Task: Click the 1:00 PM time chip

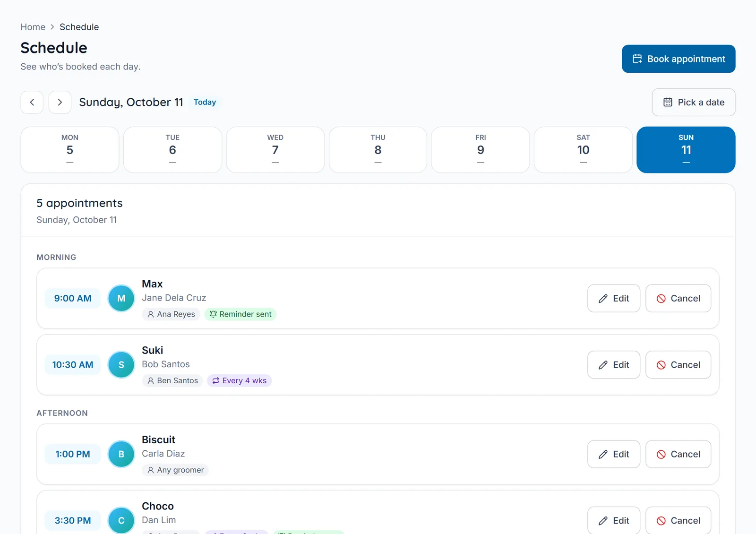Action: (x=73, y=454)
